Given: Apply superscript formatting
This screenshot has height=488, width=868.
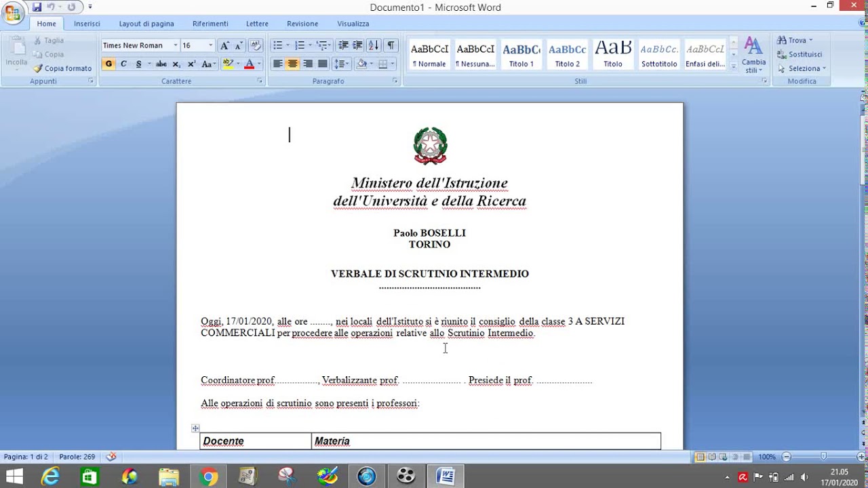Looking at the screenshot, I should [x=191, y=64].
